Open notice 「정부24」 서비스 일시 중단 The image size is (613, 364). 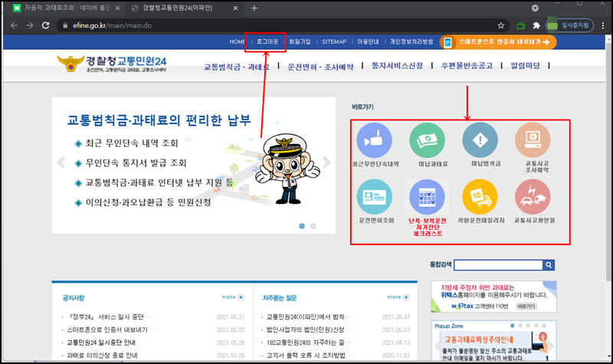point(110,316)
